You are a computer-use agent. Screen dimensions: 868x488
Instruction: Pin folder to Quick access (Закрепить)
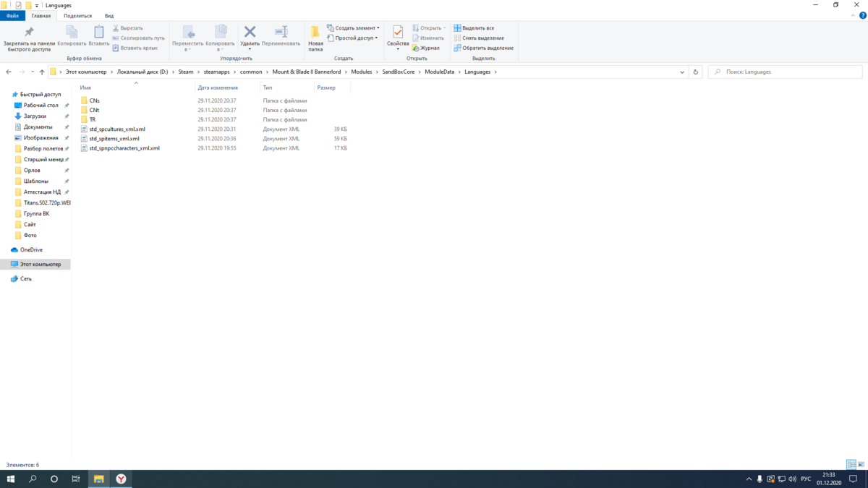coord(29,39)
